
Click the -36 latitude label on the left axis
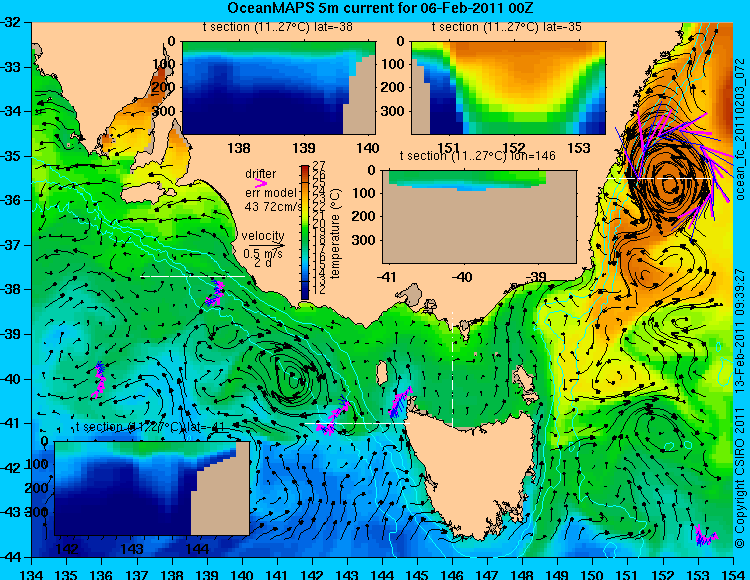pos(11,200)
